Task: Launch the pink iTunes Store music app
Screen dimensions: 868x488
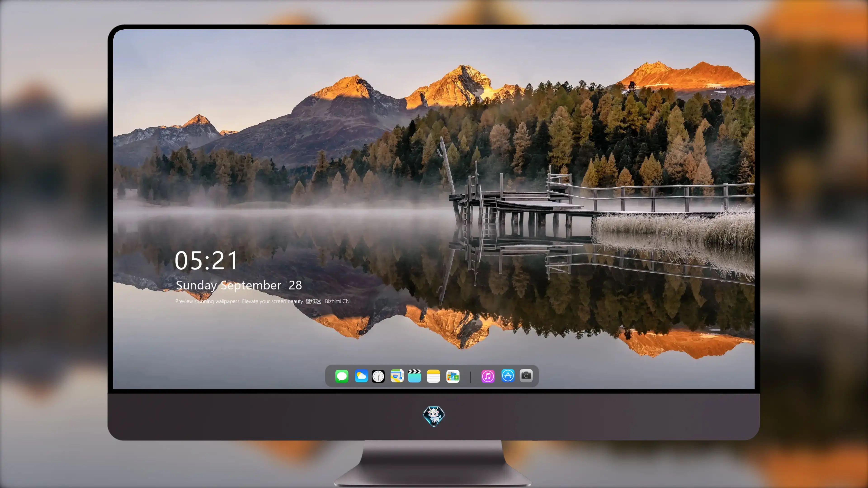Action: tap(488, 376)
